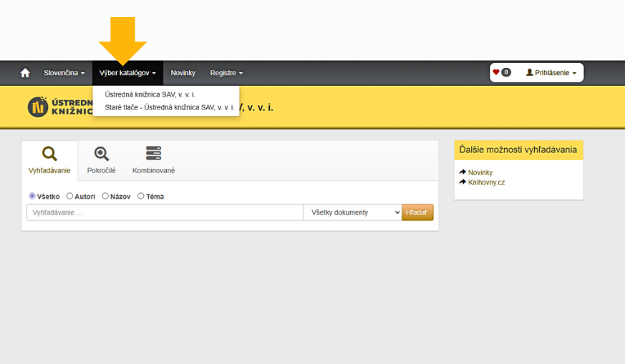The image size is (625, 364).
Task: Choose the Téma radio option
Action: (141, 196)
